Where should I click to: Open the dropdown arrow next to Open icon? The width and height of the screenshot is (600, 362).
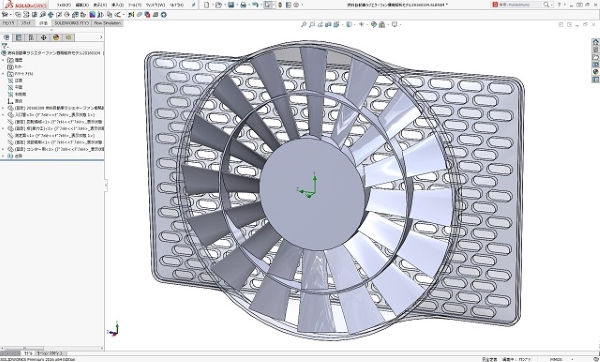click(224, 5)
